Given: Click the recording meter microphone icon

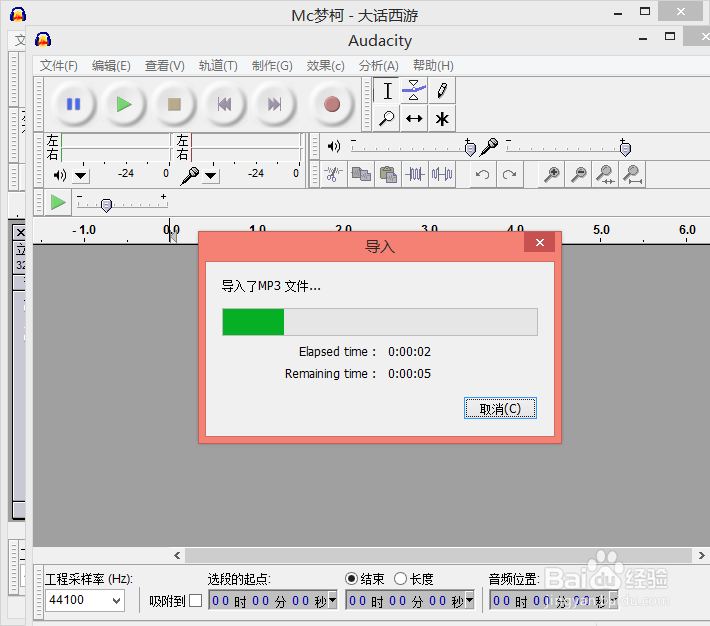Looking at the screenshot, I should point(190,176).
